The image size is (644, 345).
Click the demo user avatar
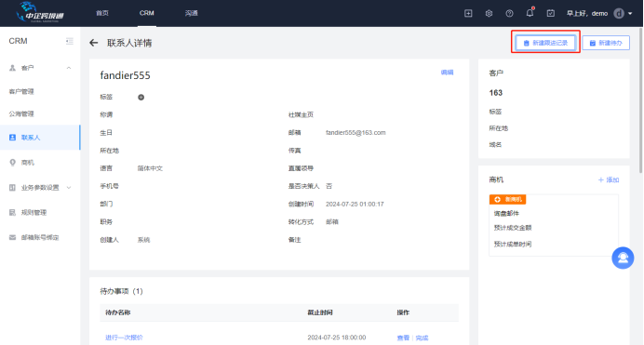pyautogui.click(x=619, y=14)
